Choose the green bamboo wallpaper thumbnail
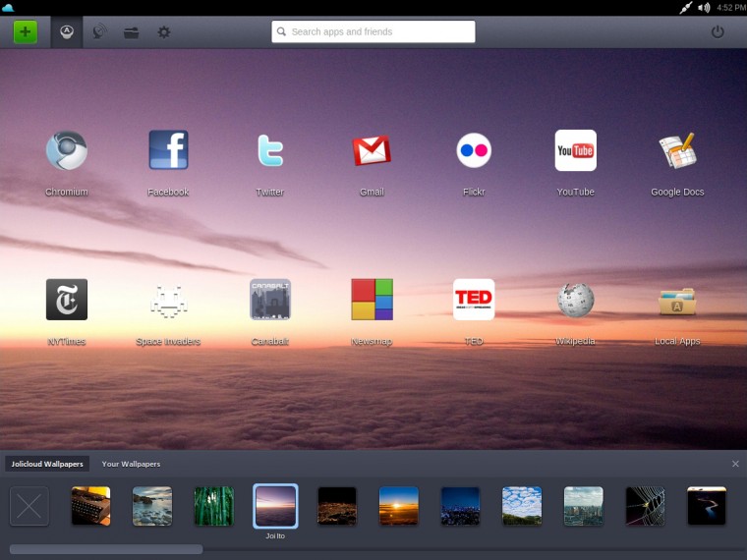 tap(214, 506)
